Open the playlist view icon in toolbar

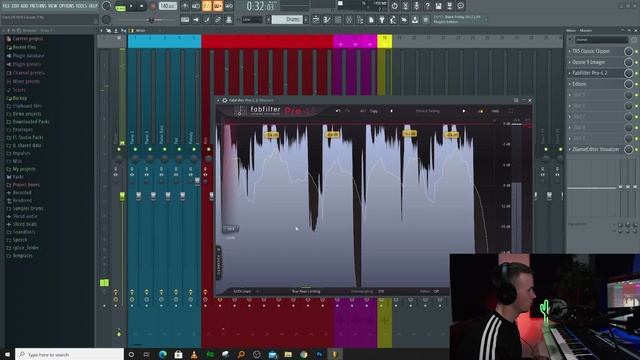(x=316, y=20)
